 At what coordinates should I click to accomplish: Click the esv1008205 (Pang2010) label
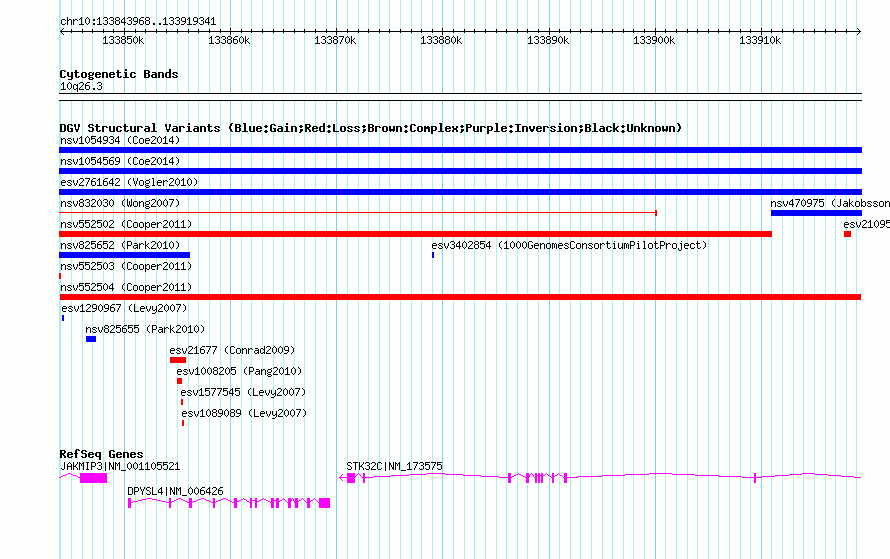pyautogui.click(x=239, y=371)
